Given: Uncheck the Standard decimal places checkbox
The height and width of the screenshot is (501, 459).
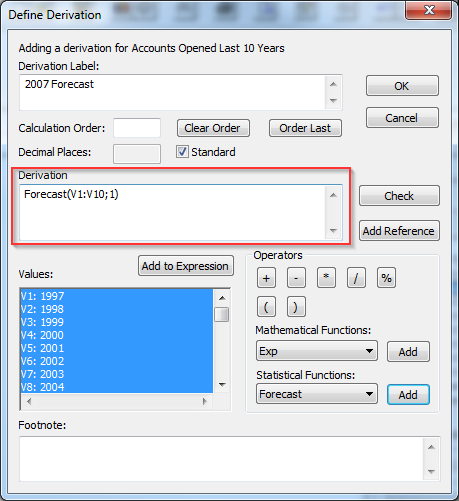Looking at the screenshot, I should [182, 152].
